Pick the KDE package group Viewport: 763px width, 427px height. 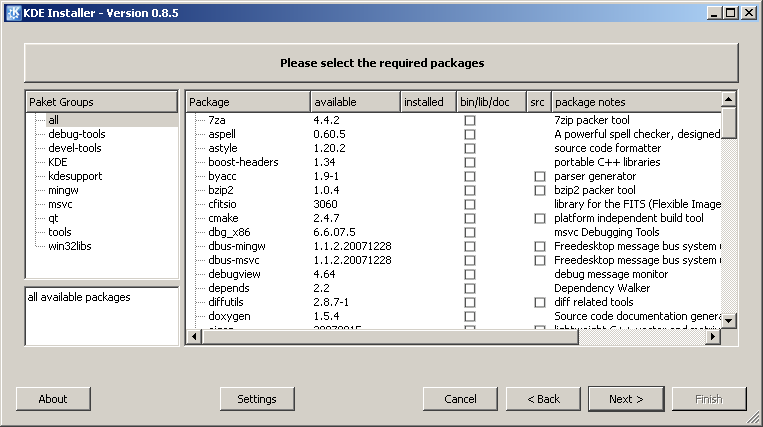[57, 162]
